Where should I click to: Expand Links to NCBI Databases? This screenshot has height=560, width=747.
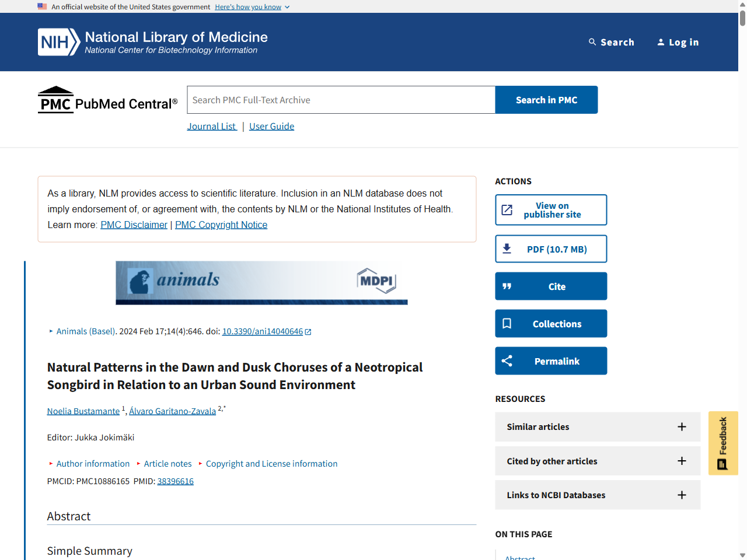(681, 495)
